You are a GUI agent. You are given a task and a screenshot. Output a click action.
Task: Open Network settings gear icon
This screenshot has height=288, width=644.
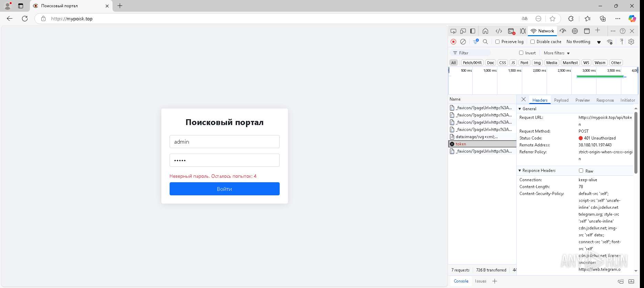tap(631, 42)
